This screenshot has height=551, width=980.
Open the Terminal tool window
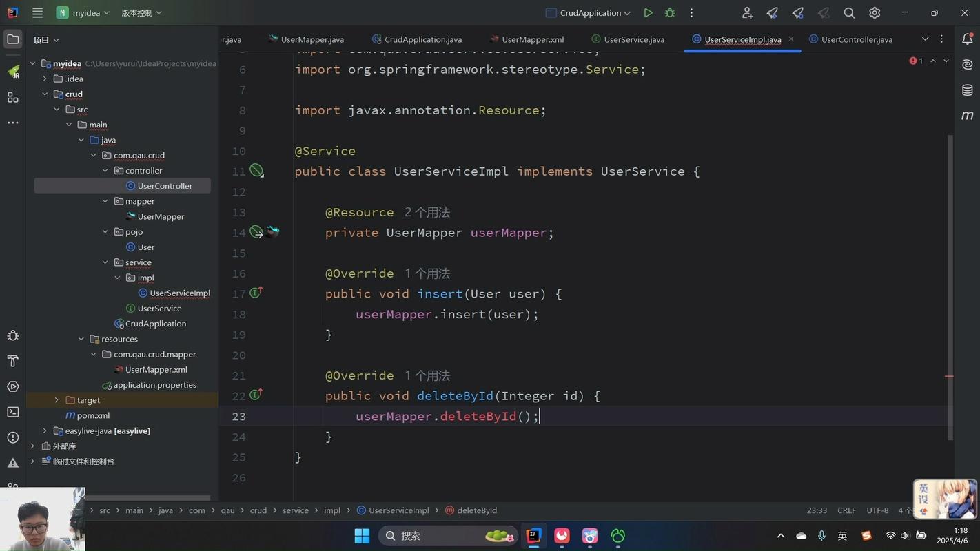12,411
